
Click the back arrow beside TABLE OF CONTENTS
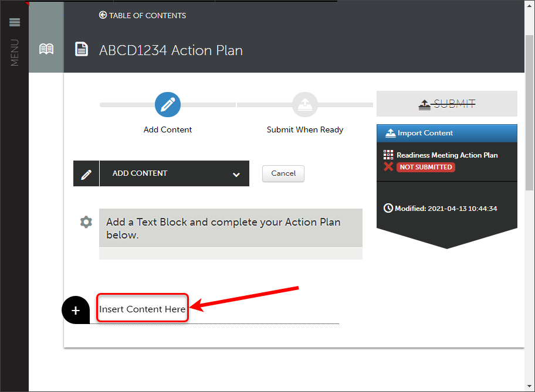(x=103, y=15)
